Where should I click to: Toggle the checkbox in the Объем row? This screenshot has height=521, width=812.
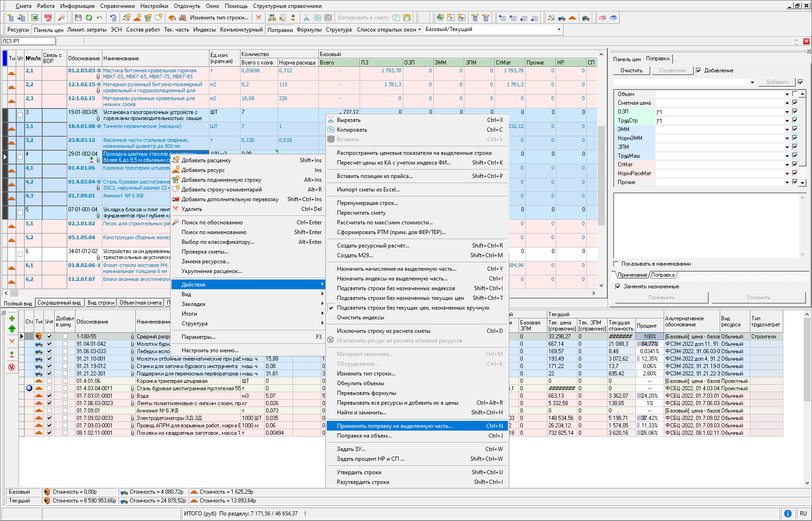pyautogui.click(x=795, y=94)
